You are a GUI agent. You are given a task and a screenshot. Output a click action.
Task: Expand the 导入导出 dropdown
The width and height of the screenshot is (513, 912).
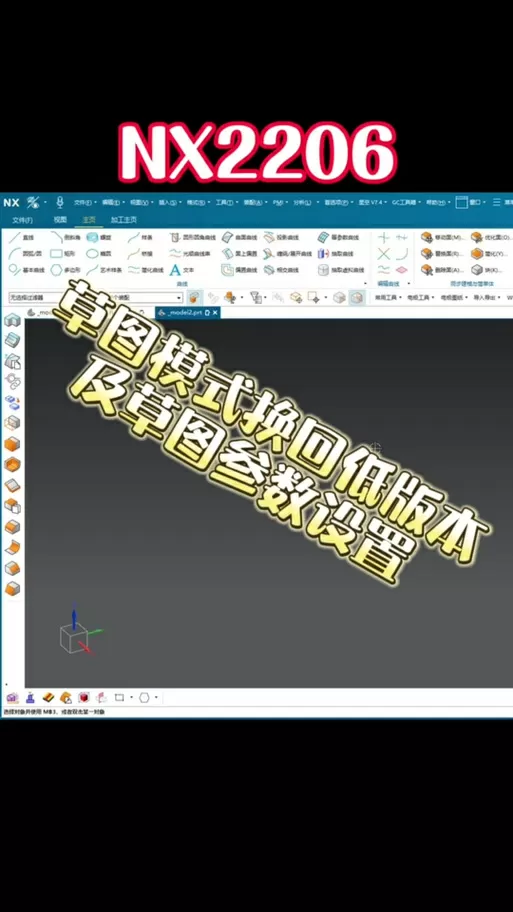tap(487, 297)
